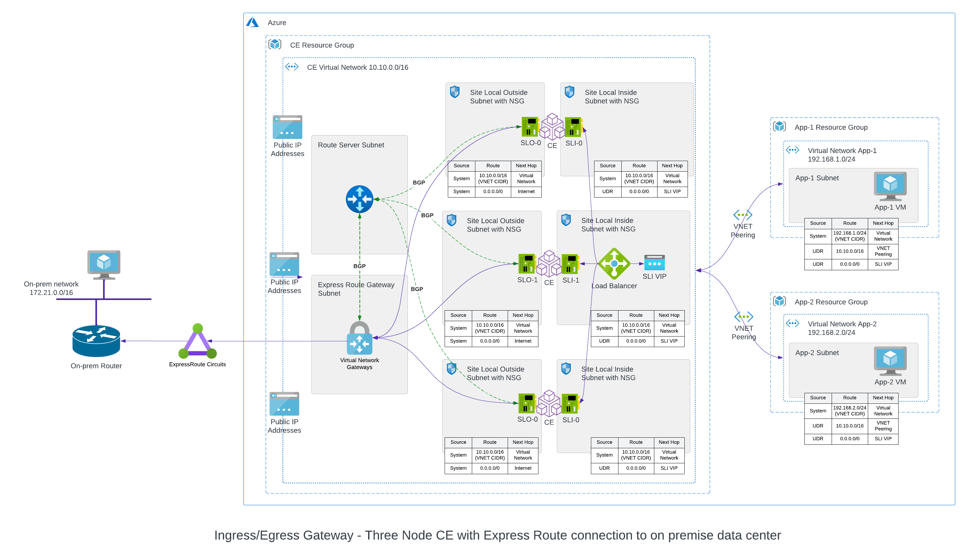The image size is (968, 560).
Task: Click the VNET Peering icon near App-1
Action: click(x=743, y=215)
